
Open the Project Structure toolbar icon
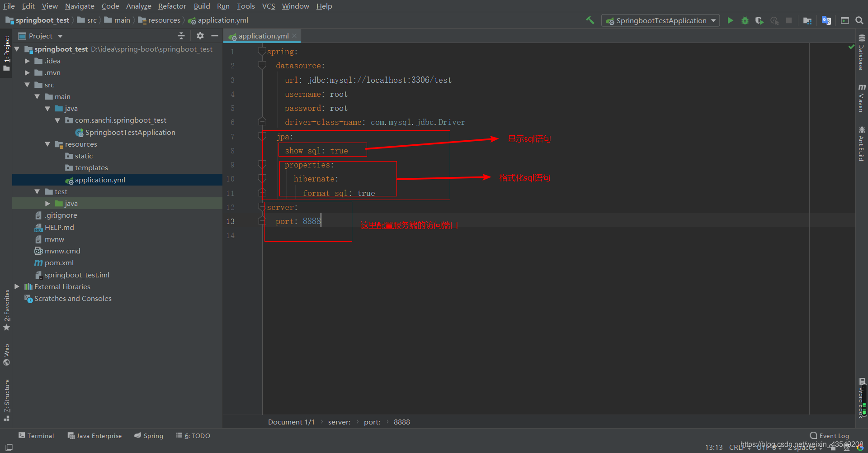click(x=807, y=20)
